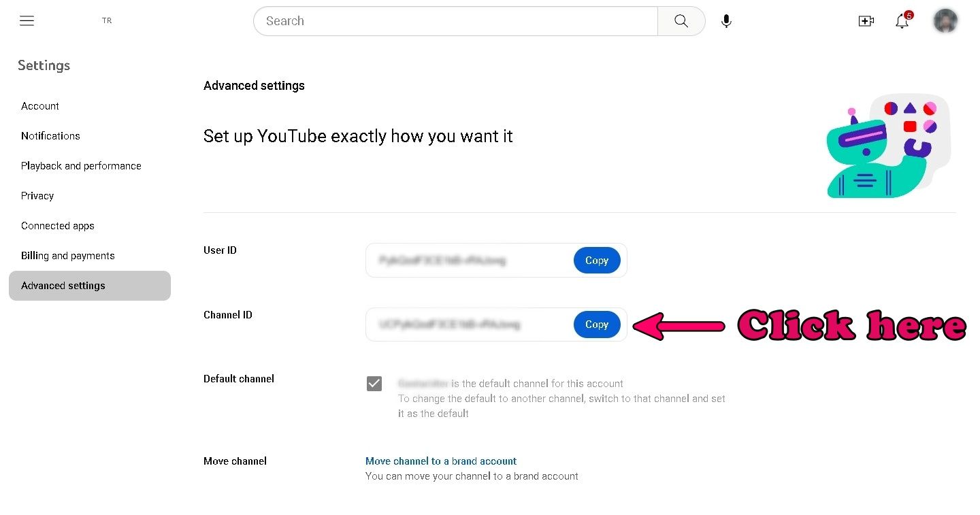Open Move channel to a brand account
The width and height of the screenshot is (980, 515).
point(441,461)
